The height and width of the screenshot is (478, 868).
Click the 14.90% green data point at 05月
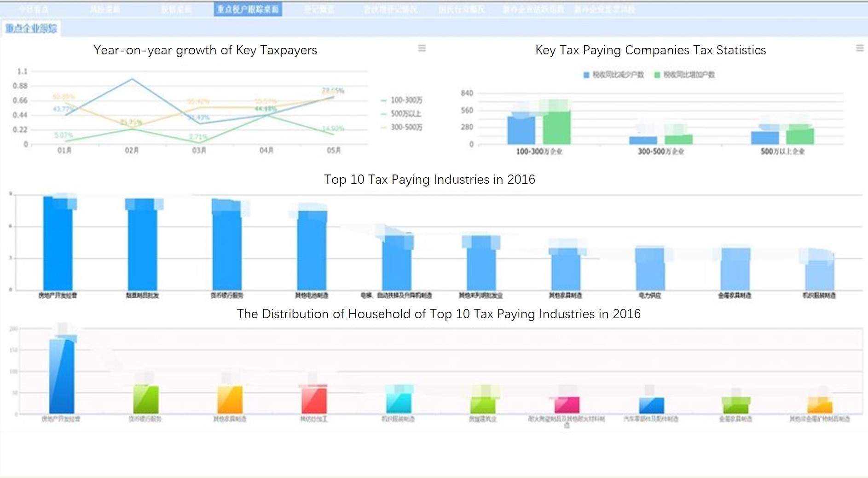333,134
